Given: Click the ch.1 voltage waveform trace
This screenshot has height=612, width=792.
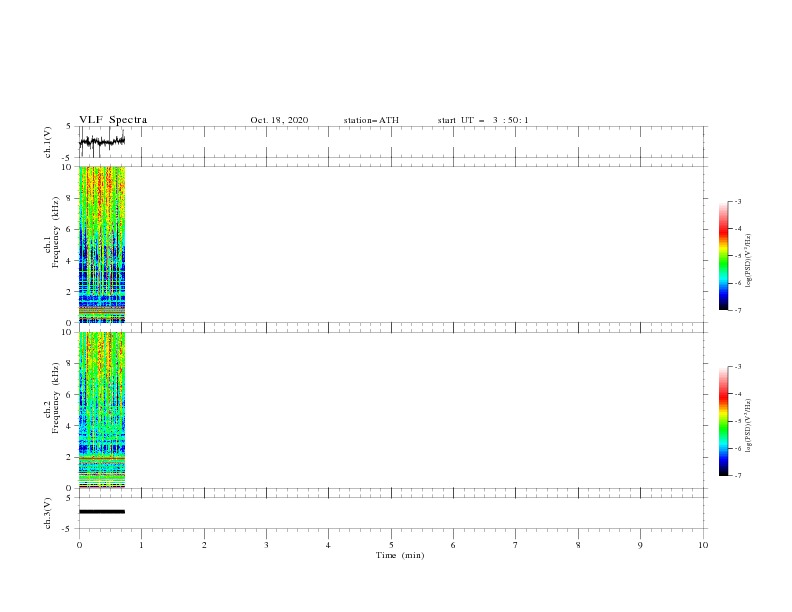Looking at the screenshot, I should click(x=102, y=141).
